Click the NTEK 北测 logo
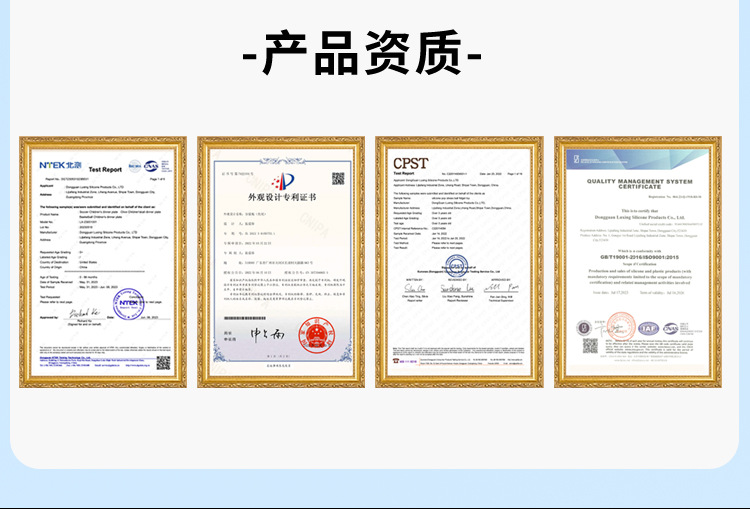 click(x=60, y=165)
